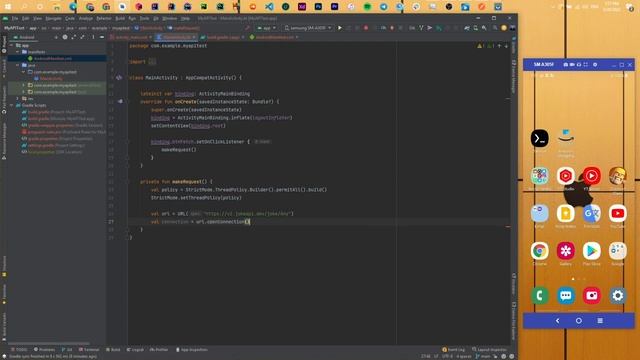This screenshot has width=640, height=360.
Task: Click the gutter icon beside class MainActivity
Action: (119, 77)
